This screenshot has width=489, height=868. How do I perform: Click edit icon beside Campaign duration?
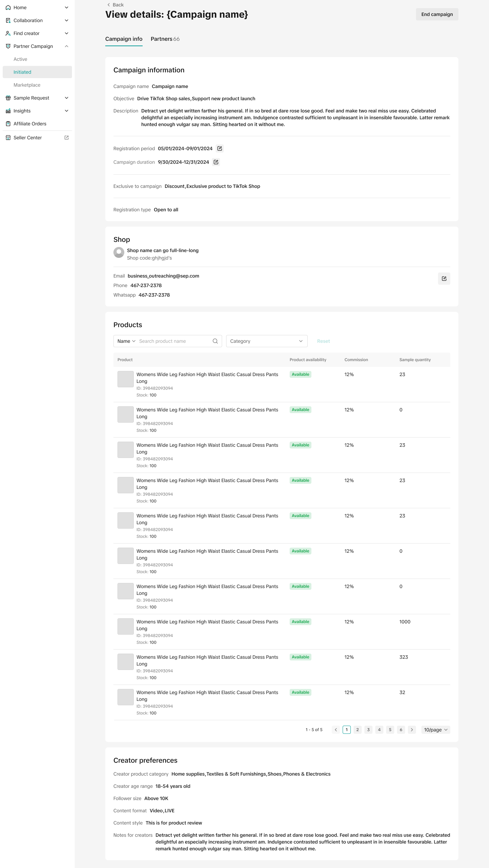216,162
